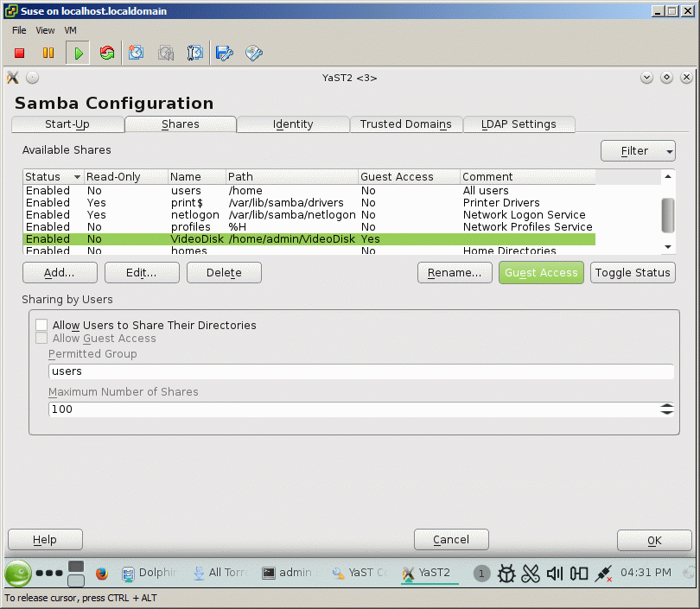Screen dimensions: 700x609
Task: Open the VM menu
Action: pyautogui.click(x=71, y=30)
